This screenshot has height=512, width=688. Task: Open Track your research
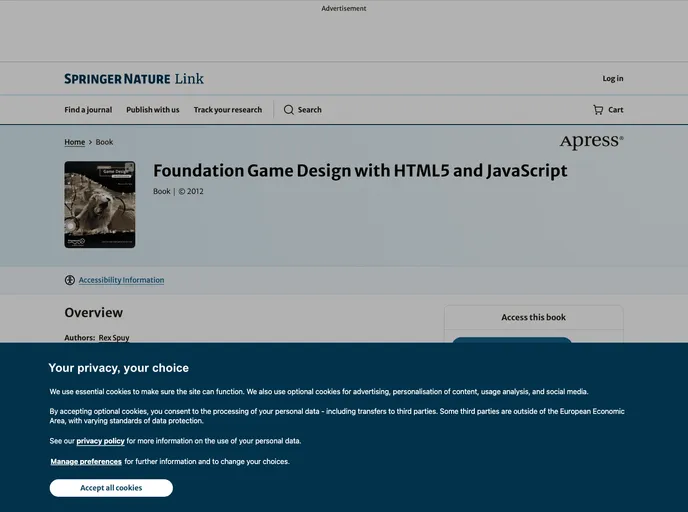coord(228,110)
